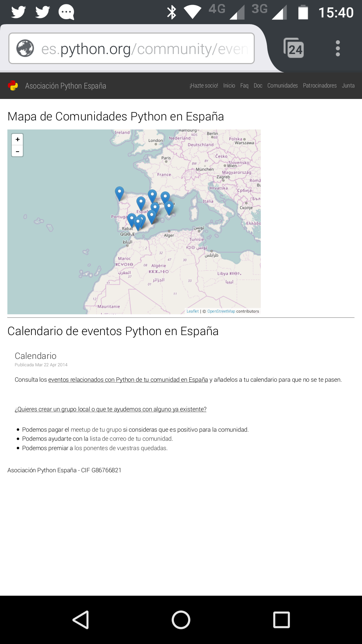Tap the map zoom out minus button
Screen dimensions: 362x644
tap(17, 151)
